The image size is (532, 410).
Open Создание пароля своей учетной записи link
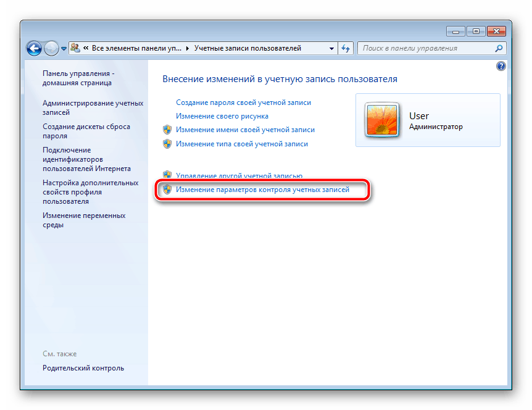243,102
